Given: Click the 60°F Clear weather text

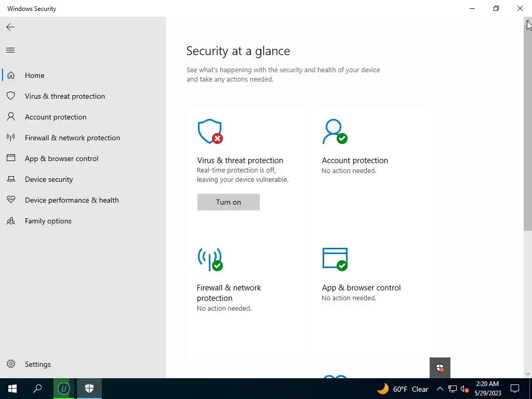Looking at the screenshot, I should click(410, 389).
